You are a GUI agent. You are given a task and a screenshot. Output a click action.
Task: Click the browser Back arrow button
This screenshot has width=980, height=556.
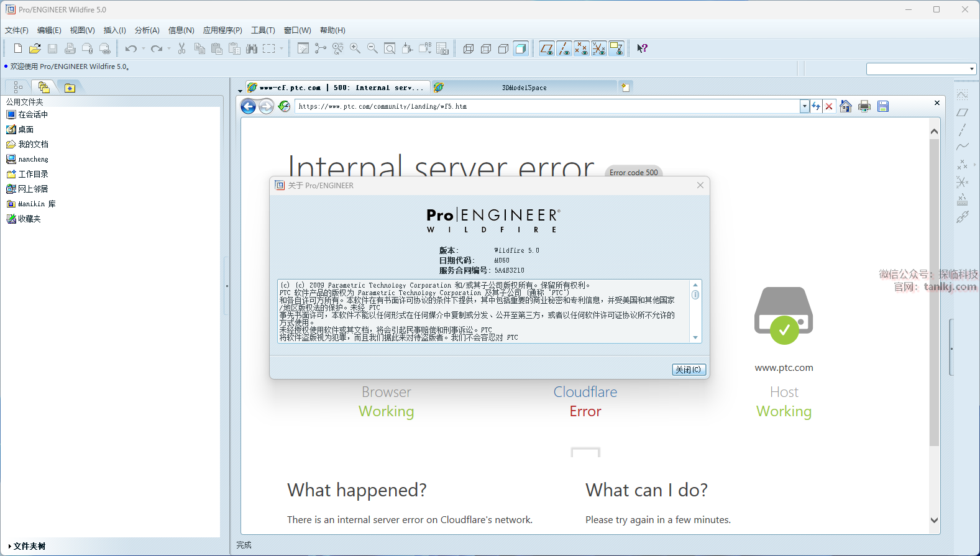pyautogui.click(x=248, y=107)
